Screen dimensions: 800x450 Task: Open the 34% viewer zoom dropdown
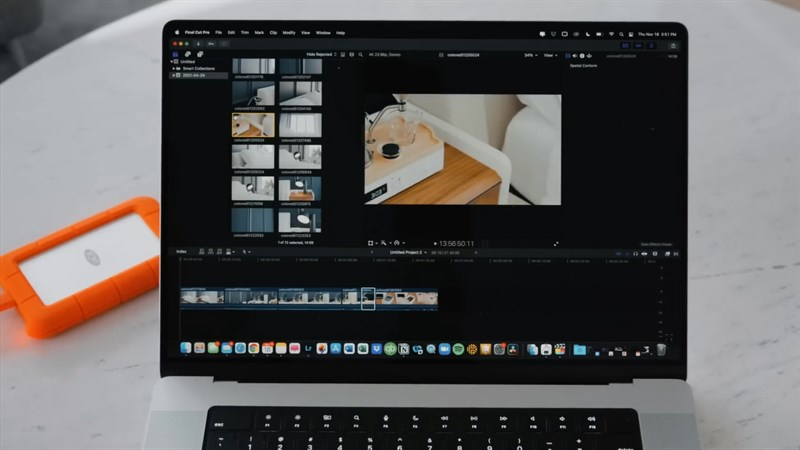tap(531, 55)
